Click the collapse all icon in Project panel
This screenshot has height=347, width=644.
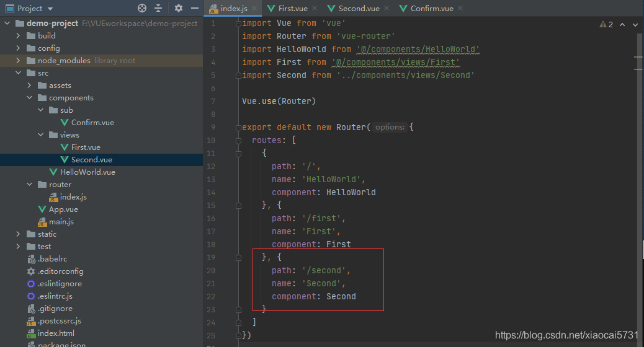(x=158, y=8)
